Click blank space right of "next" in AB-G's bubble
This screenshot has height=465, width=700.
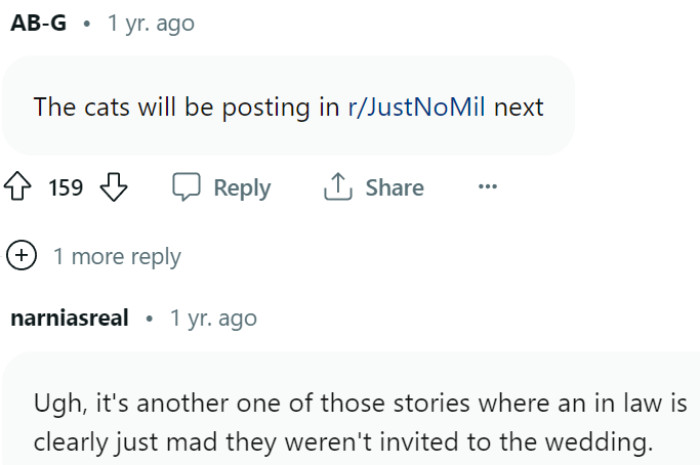tap(558, 107)
